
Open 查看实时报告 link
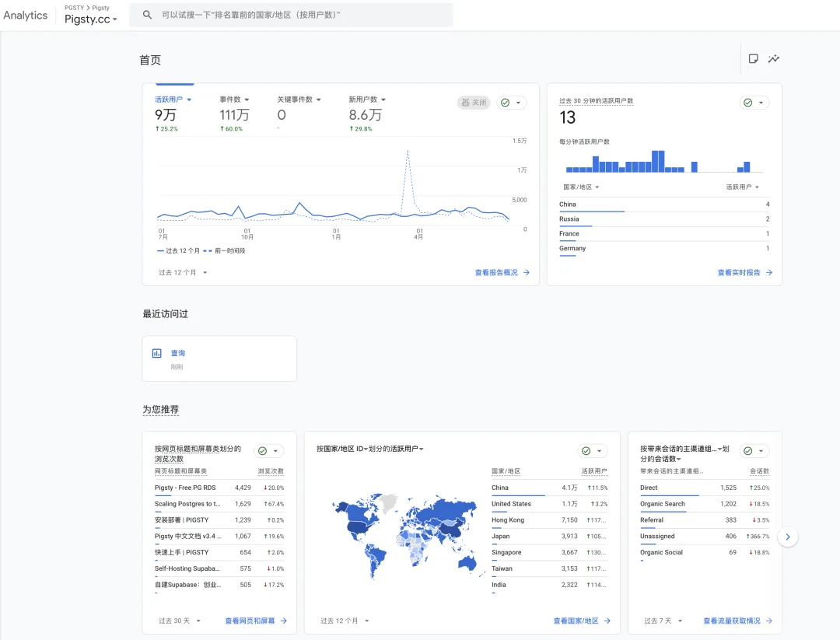739,273
